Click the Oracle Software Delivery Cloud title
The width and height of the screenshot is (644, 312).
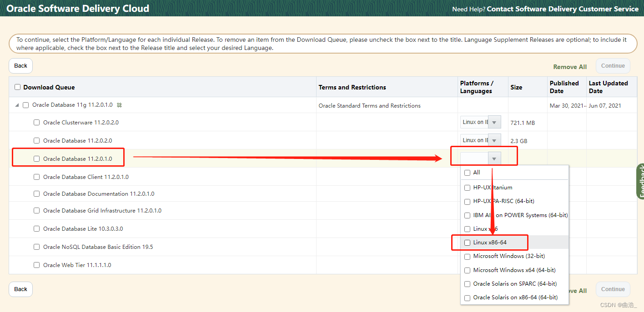click(78, 9)
